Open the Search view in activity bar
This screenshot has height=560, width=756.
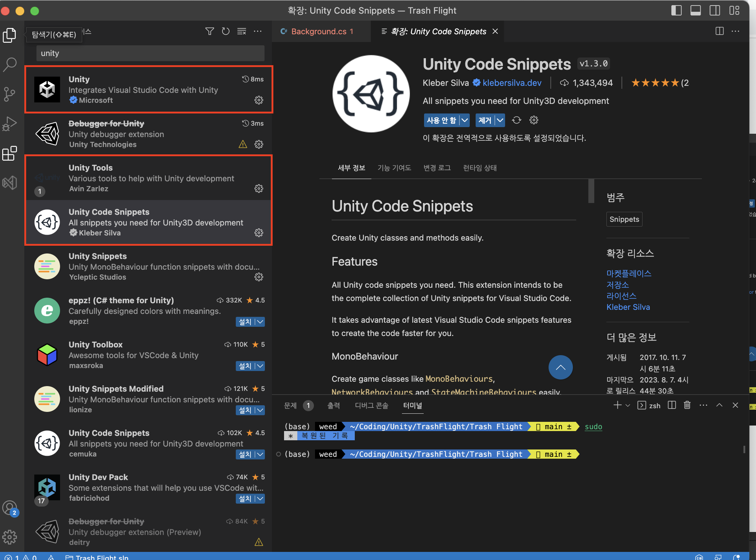point(10,64)
